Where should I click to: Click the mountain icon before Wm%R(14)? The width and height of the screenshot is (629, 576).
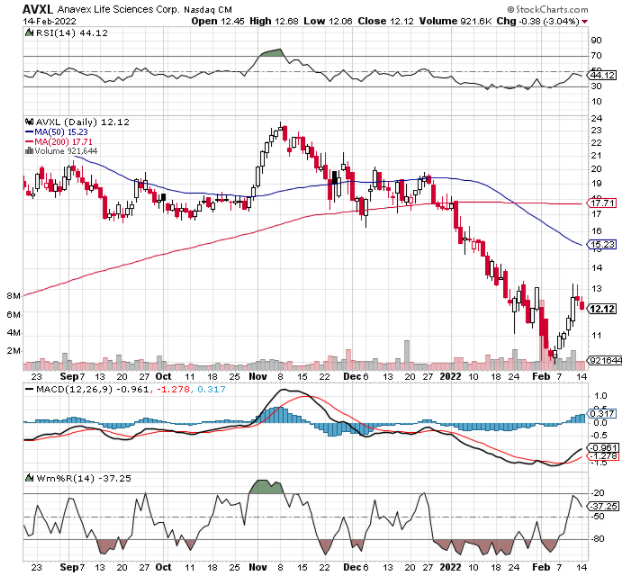tap(29, 478)
